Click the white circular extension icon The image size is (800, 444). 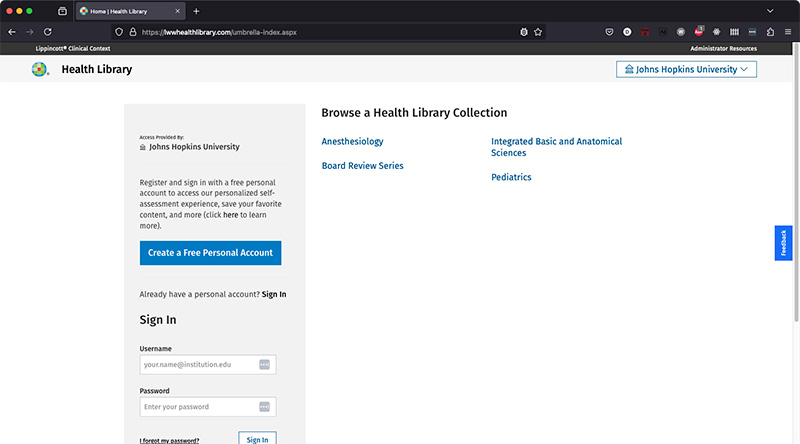(627, 32)
